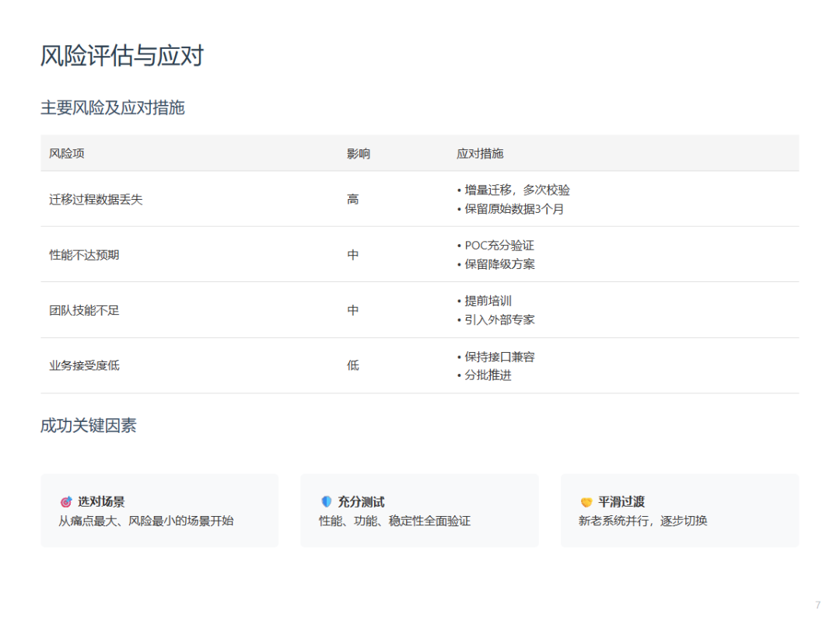The width and height of the screenshot is (840, 621).
Task: Select the cell 性能不达预期
Action: coord(84,255)
